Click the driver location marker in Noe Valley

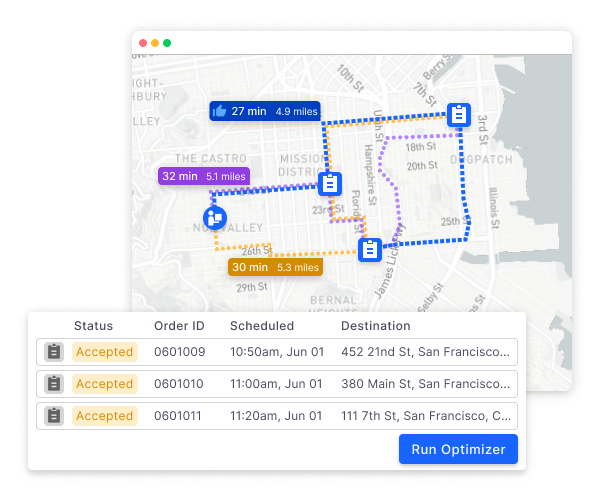[x=214, y=217]
